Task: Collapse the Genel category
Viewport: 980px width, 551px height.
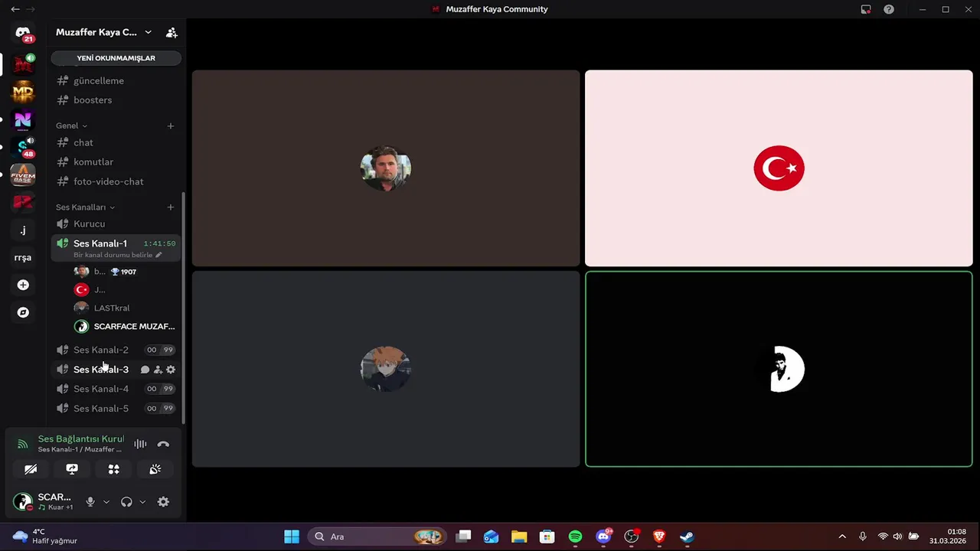Action: point(71,126)
